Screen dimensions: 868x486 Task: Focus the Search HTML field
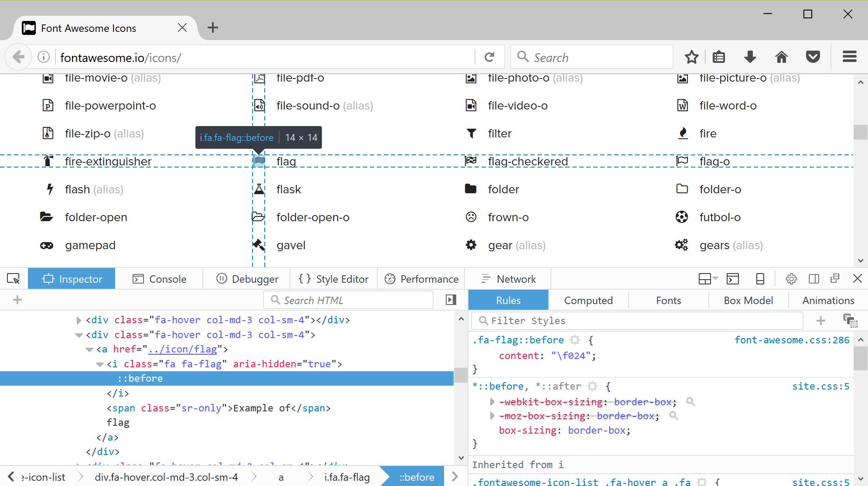[349, 300]
